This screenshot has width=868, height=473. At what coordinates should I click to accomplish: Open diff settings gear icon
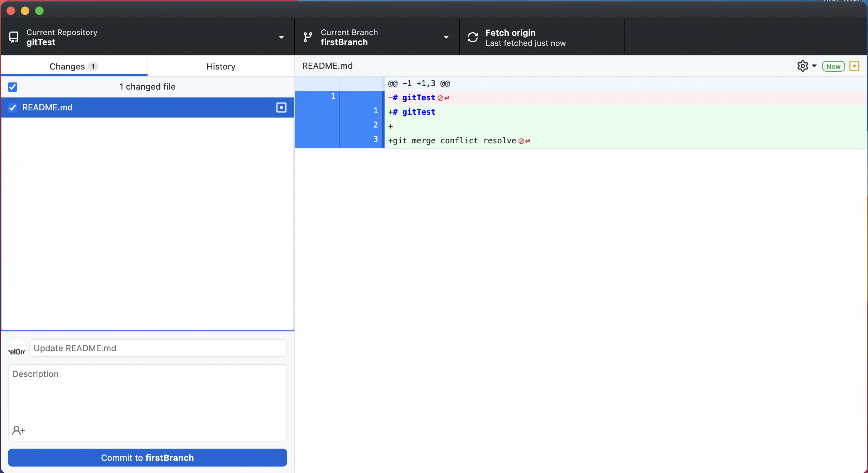(802, 66)
